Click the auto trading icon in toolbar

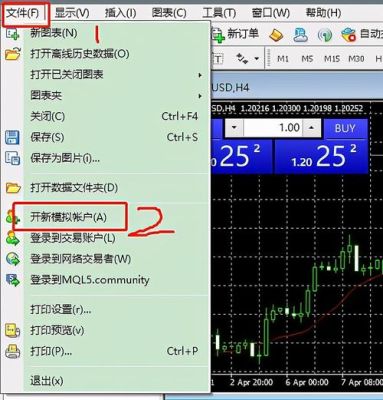point(349,35)
